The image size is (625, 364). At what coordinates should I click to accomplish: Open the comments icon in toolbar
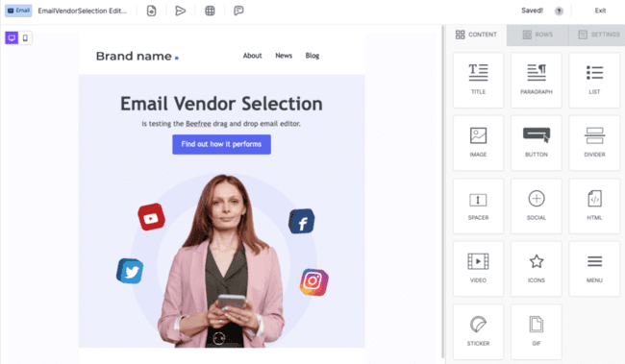(238, 11)
